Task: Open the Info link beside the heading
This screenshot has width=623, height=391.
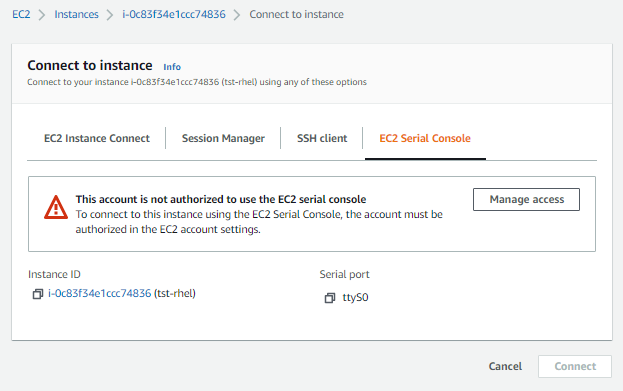Action: tap(172, 67)
